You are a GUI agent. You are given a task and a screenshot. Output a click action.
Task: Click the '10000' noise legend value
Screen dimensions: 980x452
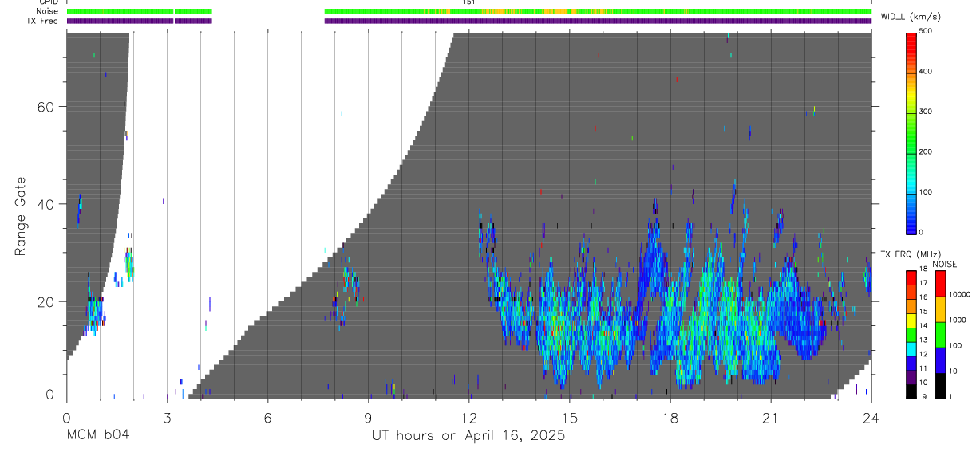click(962, 294)
